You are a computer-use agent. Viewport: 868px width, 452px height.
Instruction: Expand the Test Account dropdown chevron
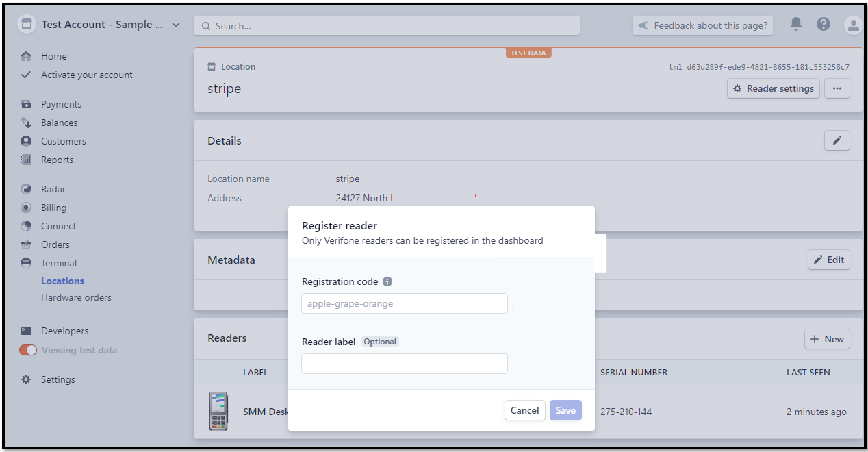pyautogui.click(x=176, y=25)
